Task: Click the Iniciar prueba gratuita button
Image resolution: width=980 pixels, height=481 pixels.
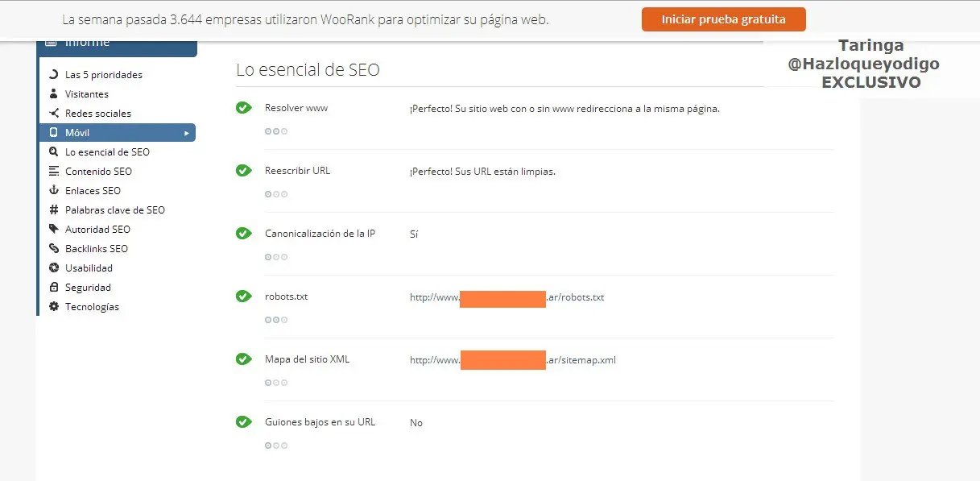Action: pos(723,19)
